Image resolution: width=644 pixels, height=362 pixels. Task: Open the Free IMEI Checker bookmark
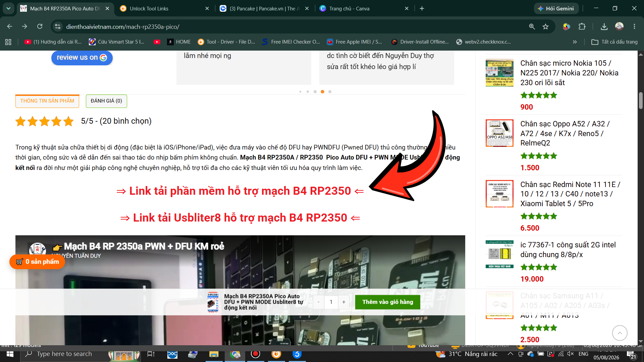coord(291,42)
